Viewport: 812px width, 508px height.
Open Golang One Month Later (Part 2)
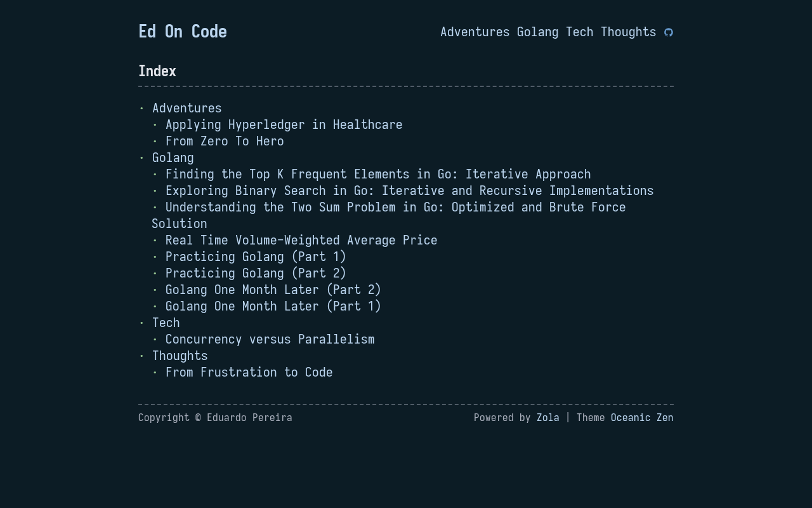(273, 290)
